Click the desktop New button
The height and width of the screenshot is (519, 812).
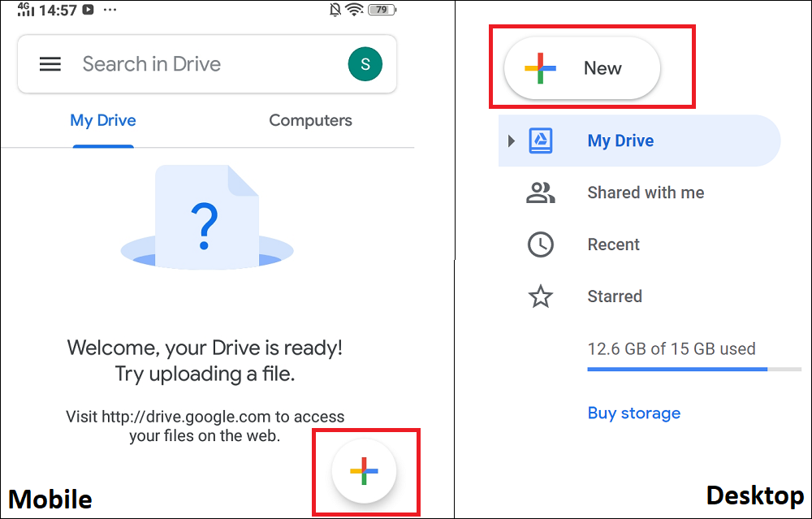point(582,68)
